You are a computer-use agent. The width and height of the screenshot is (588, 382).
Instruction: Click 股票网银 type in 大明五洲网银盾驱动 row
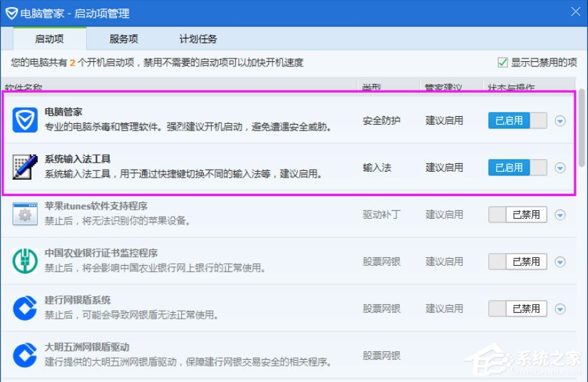(x=381, y=356)
